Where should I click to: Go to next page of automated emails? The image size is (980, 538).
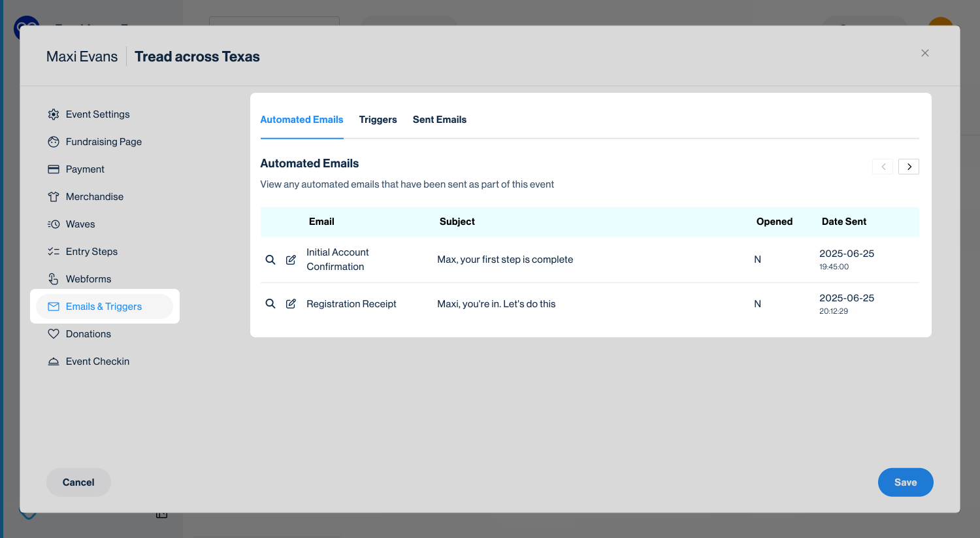[x=909, y=167]
